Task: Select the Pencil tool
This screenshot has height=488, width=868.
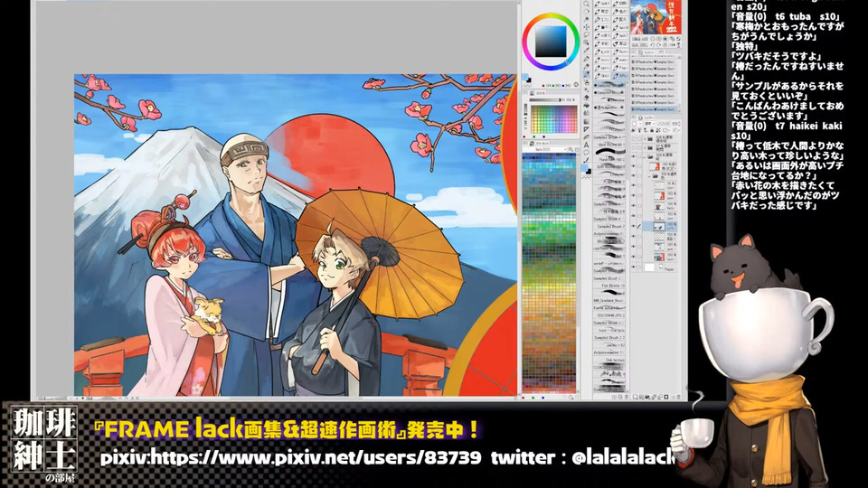Action: coord(586,66)
